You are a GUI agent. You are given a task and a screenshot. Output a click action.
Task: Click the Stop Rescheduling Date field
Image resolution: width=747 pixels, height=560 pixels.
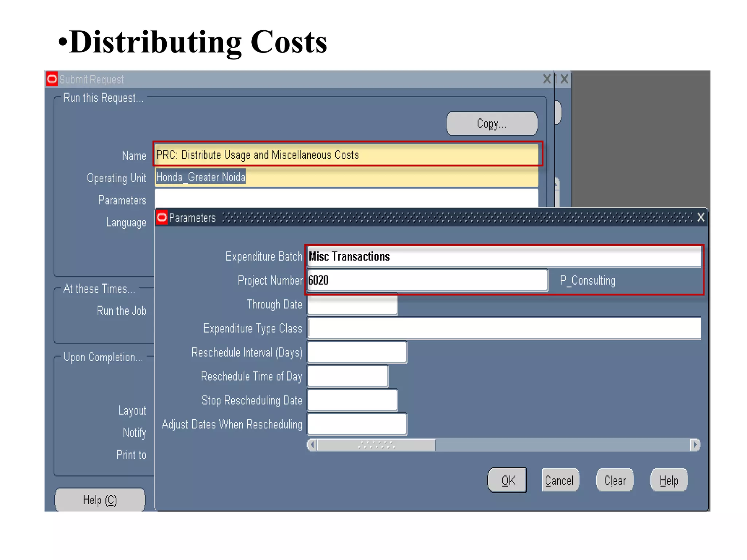[x=352, y=400]
